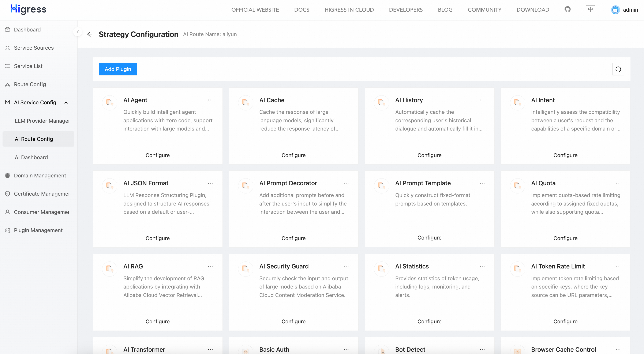Configure the AI Statistics plugin
The image size is (644, 354).
coord(429,321)
